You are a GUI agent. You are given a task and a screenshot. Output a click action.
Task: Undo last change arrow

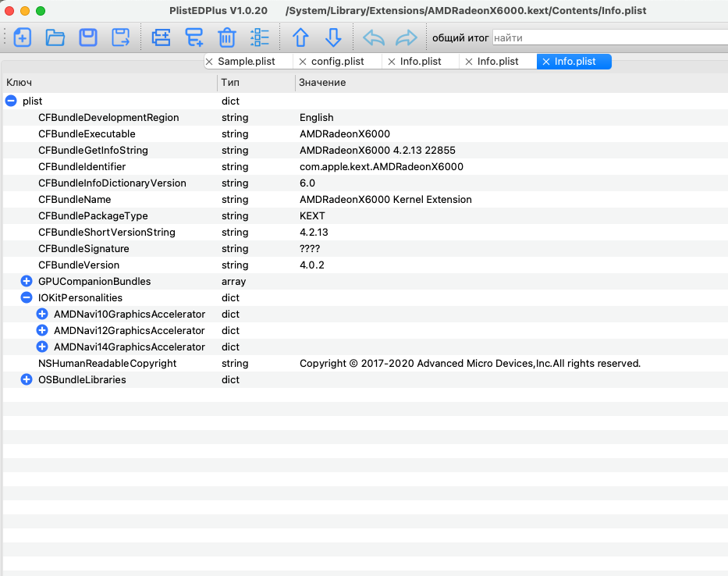(x=374, y=37)
